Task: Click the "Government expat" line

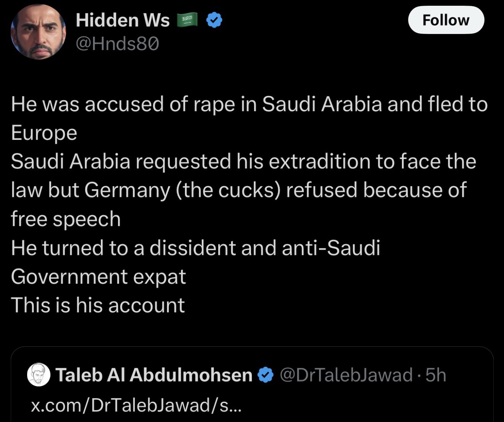Action: 98,277
